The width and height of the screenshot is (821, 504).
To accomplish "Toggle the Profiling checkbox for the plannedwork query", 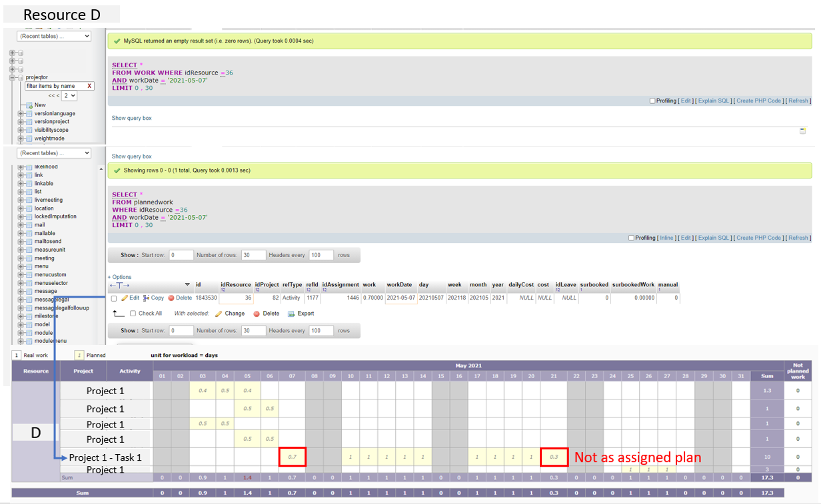I will [632, 238].
